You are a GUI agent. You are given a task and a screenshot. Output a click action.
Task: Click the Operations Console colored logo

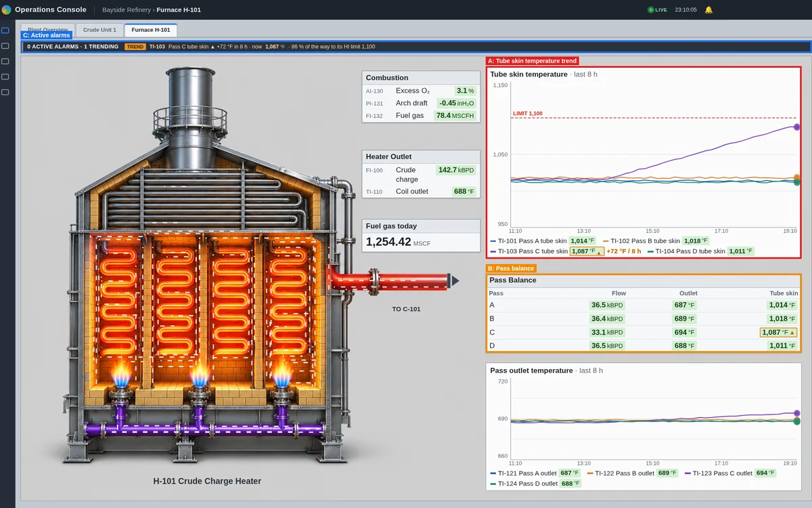(6, 9)
